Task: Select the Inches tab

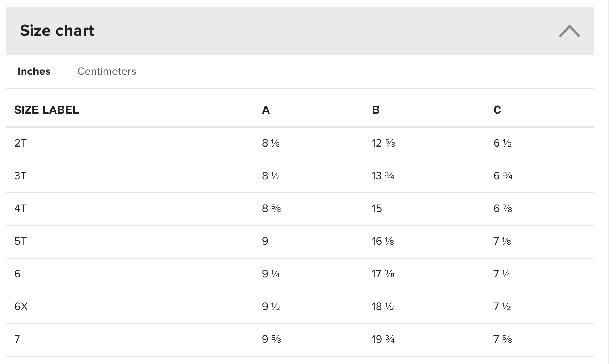Action: point(34,71)
